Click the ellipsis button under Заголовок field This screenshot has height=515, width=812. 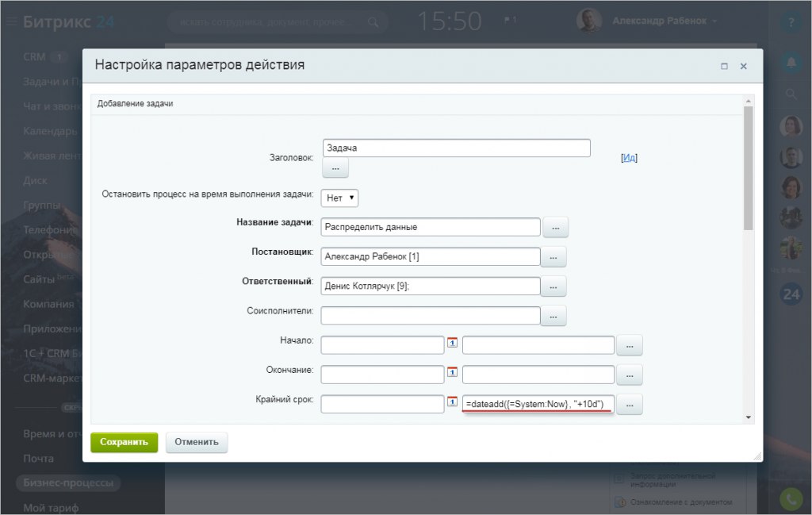click(x=335, y=168)
